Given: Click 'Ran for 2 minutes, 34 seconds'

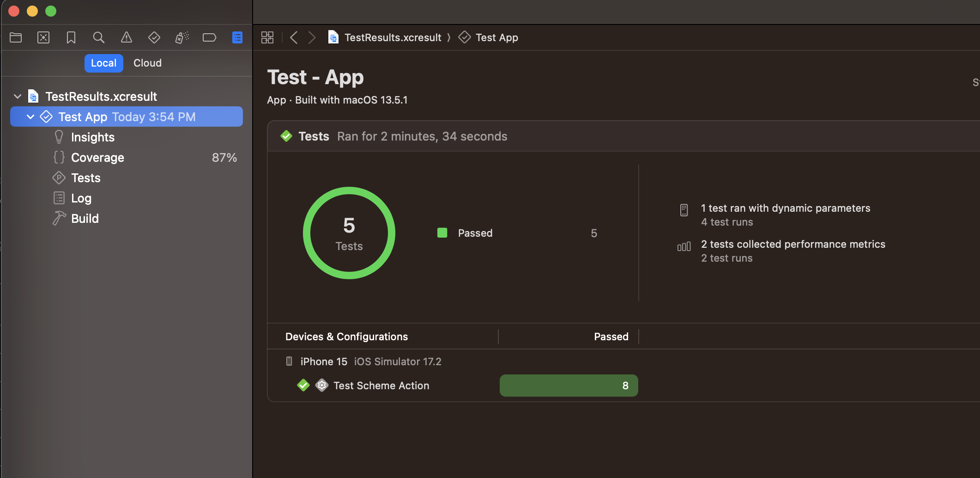Looking at the screenshot, I should pyautogui.click(x=422, y=136).
